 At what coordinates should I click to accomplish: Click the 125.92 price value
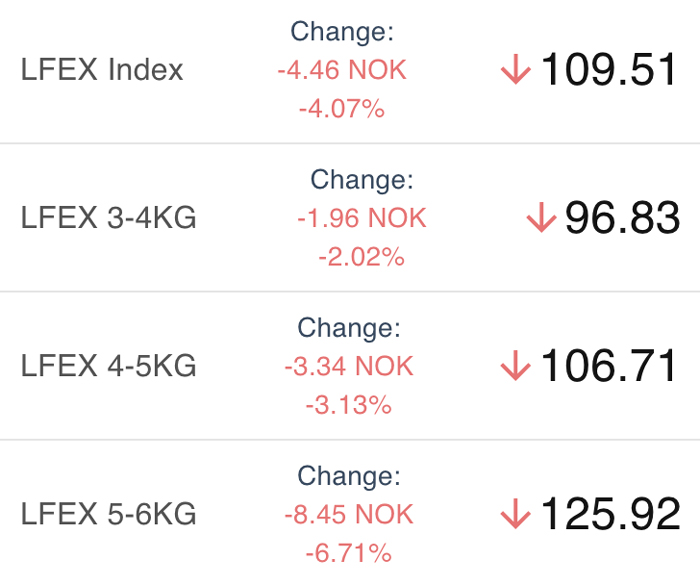pyautogui.click(x=611, y=514)
